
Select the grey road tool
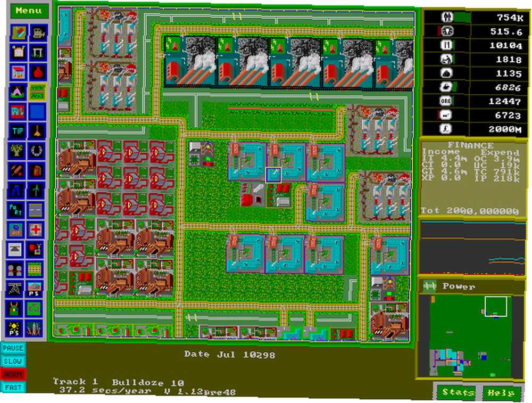pos(36,210)
